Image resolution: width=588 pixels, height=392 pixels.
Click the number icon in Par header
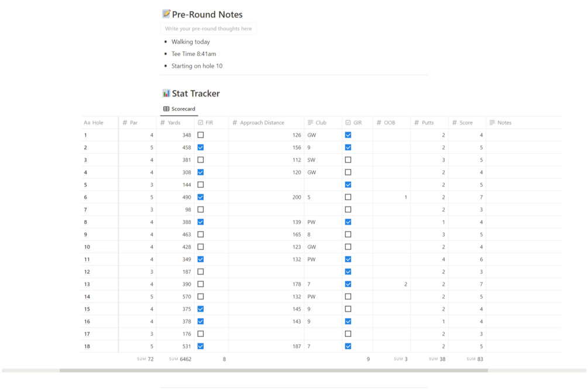tap(125, 123)
